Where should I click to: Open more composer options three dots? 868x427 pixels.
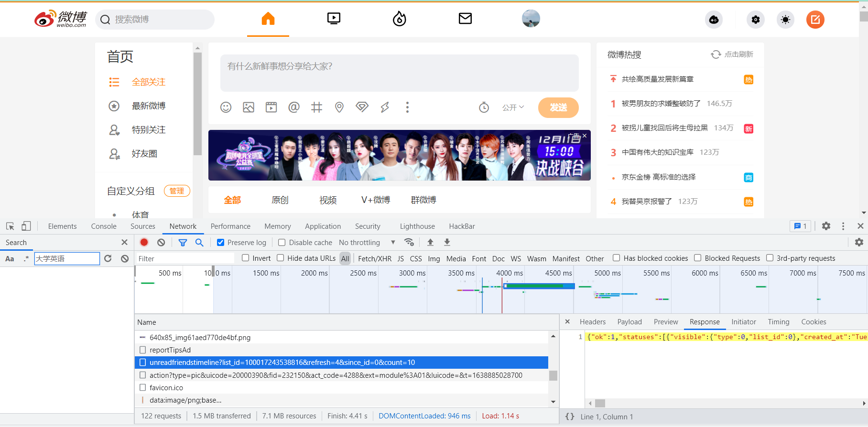click(407, 107)
